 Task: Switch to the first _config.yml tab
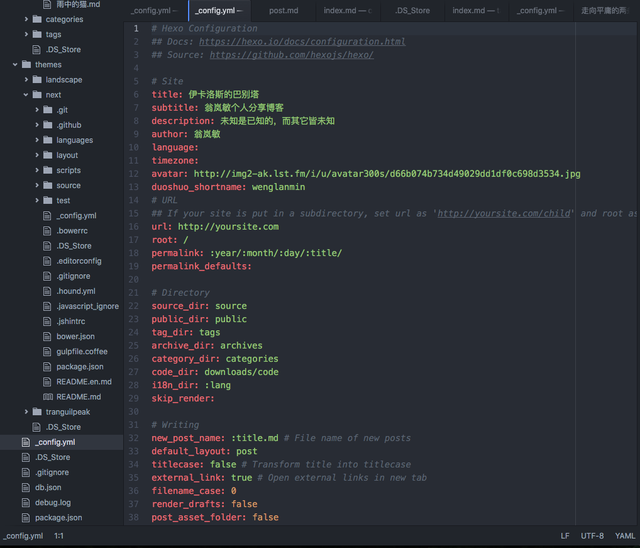pos(155,11)
